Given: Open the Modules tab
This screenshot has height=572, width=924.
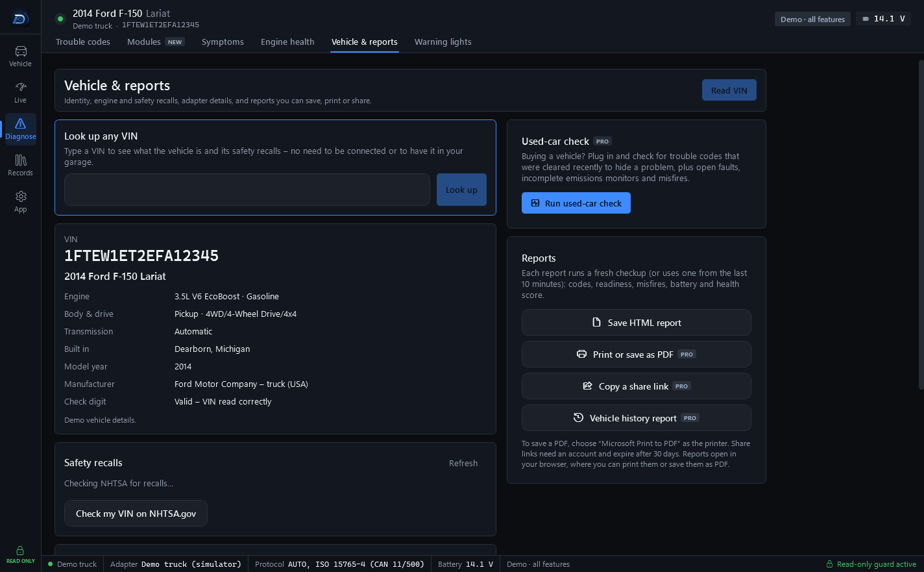Looking at the screenshot, I should [156, 42].
